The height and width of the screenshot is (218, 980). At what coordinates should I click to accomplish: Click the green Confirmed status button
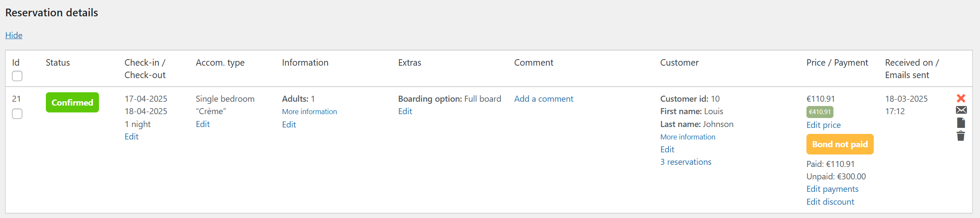72,103
